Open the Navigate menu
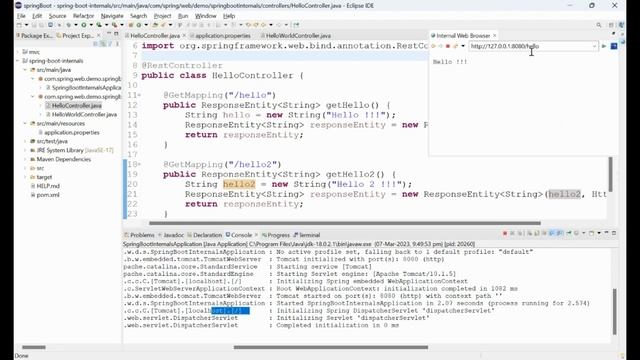Viewport: 640px width, 360px height. click(x=112, y=16)
